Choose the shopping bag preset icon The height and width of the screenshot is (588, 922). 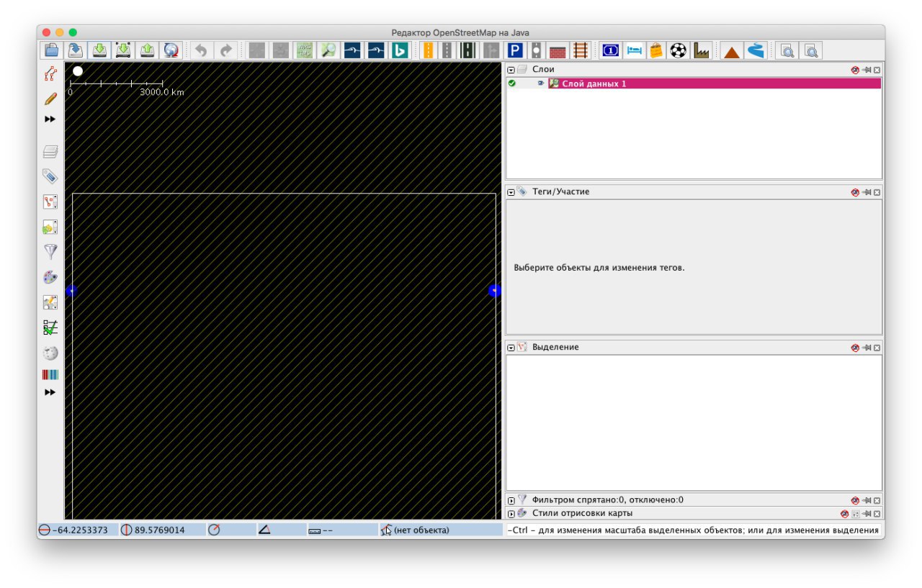655,50
